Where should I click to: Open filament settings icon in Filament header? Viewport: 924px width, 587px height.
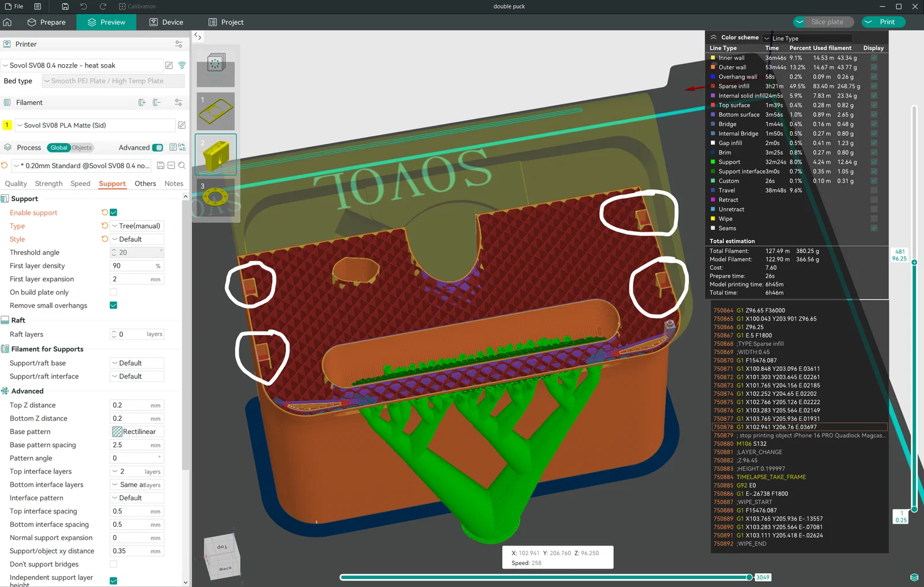178,102
